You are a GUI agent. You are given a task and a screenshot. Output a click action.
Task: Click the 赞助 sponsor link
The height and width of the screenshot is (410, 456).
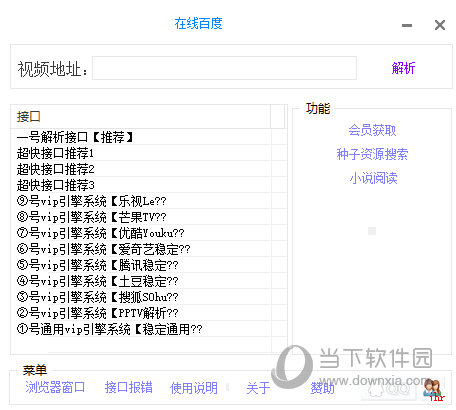click(x=322, y=388)
